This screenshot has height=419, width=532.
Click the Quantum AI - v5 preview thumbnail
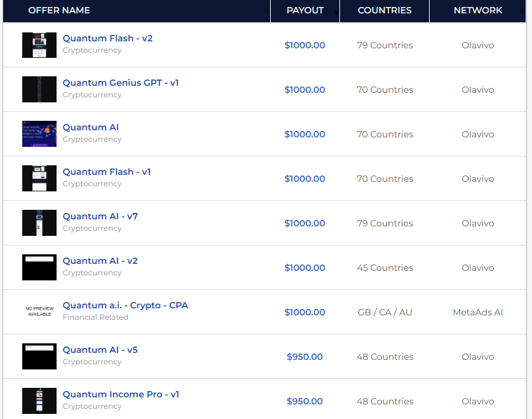[39, 356]
